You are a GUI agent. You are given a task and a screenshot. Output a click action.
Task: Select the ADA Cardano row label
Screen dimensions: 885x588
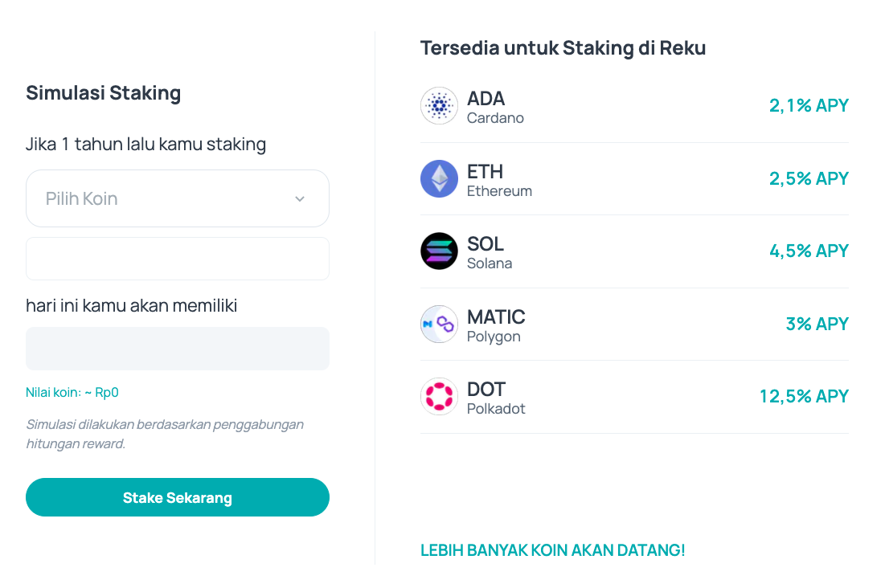point(495,107)
